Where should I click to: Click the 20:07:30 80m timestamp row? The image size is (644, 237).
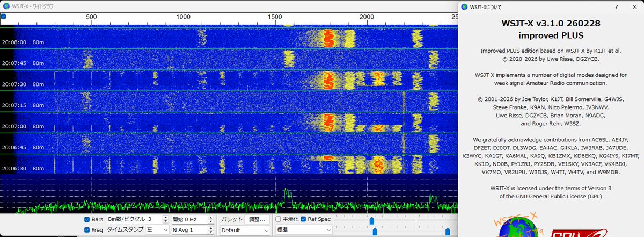[x=23, y=84]
